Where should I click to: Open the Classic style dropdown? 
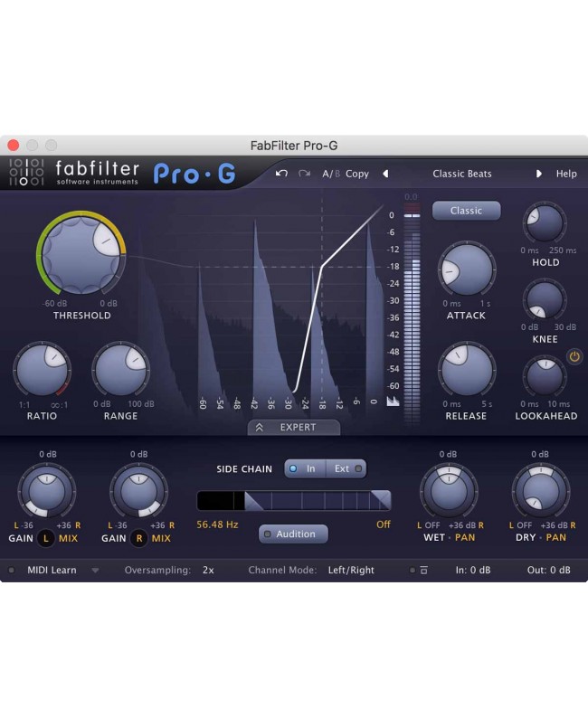click(466, 211)
